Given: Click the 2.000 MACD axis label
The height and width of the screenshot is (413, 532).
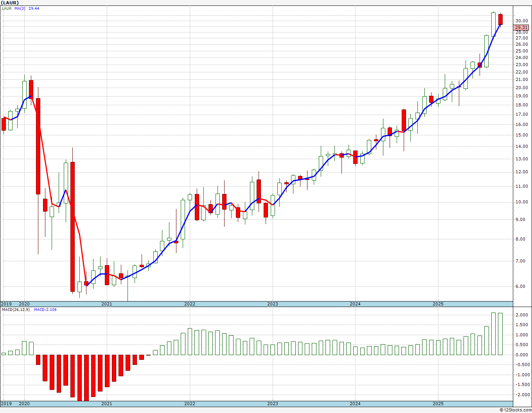Looking at the screenshot, I should 522,315.
